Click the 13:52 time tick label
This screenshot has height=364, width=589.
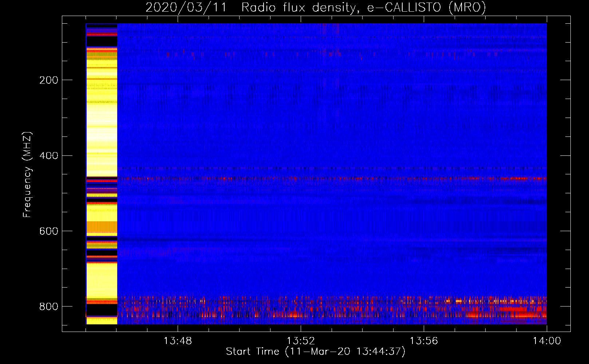point(301,341)
